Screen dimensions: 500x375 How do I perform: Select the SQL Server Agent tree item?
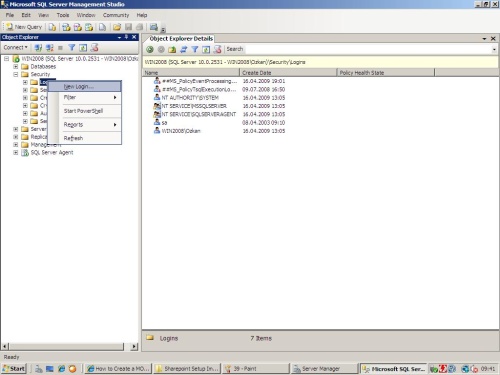pyautogui.click(x=52, y=153)
